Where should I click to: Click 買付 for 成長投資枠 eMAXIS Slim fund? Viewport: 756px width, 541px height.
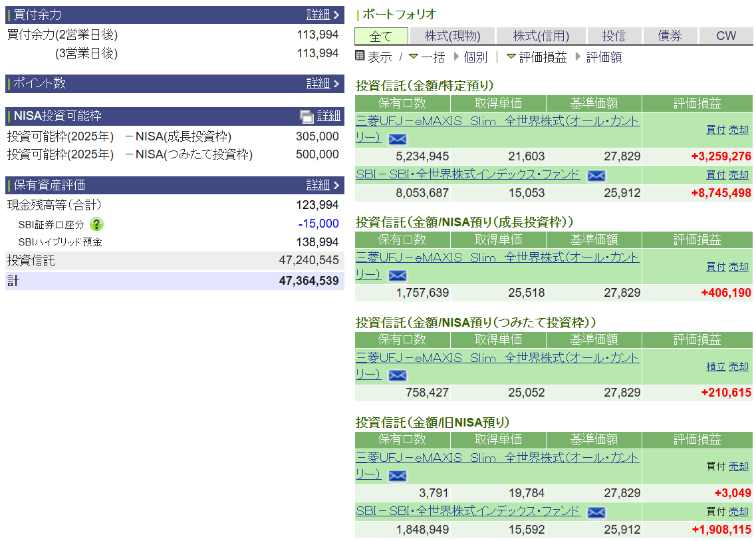pyautogui.click(x=715, y=267)
